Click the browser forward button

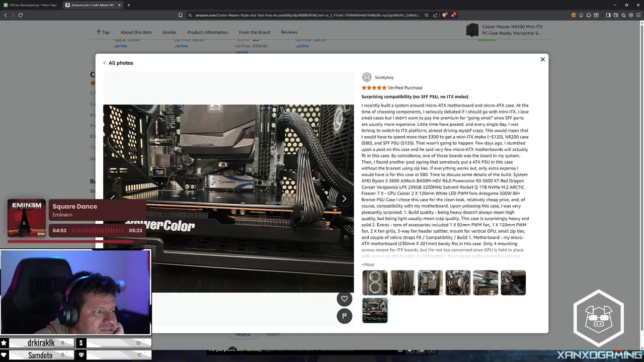(13, 15)
